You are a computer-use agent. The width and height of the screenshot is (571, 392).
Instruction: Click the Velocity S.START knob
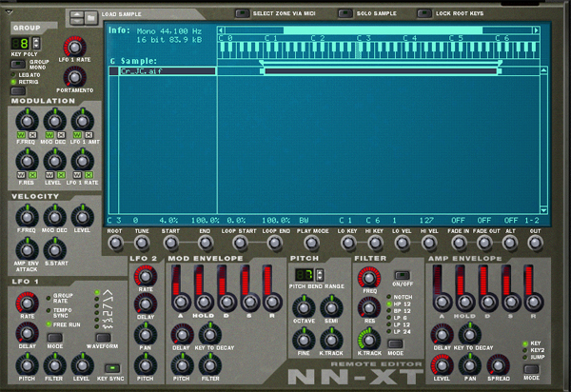pyautogui.click(x=54, y=249)
